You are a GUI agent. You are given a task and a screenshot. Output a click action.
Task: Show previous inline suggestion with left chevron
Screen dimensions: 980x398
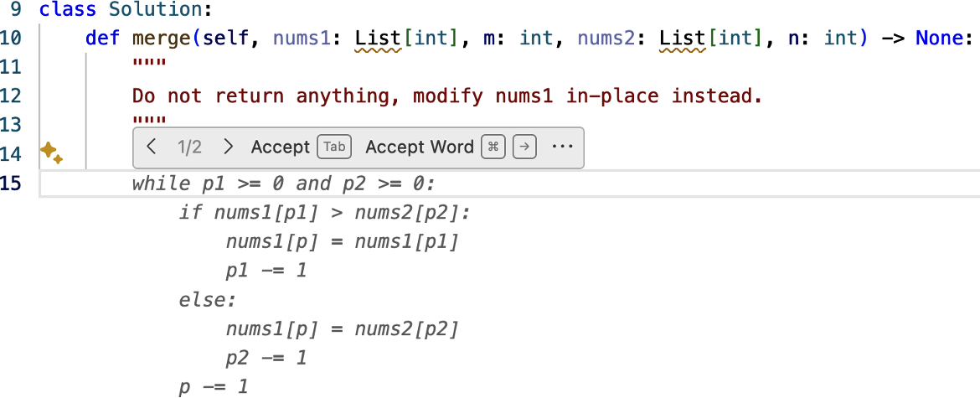point(151,147)
